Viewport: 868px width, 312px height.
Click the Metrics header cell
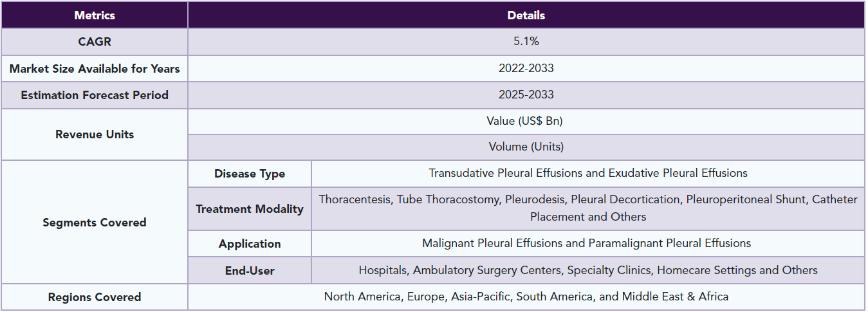(95, 15)
